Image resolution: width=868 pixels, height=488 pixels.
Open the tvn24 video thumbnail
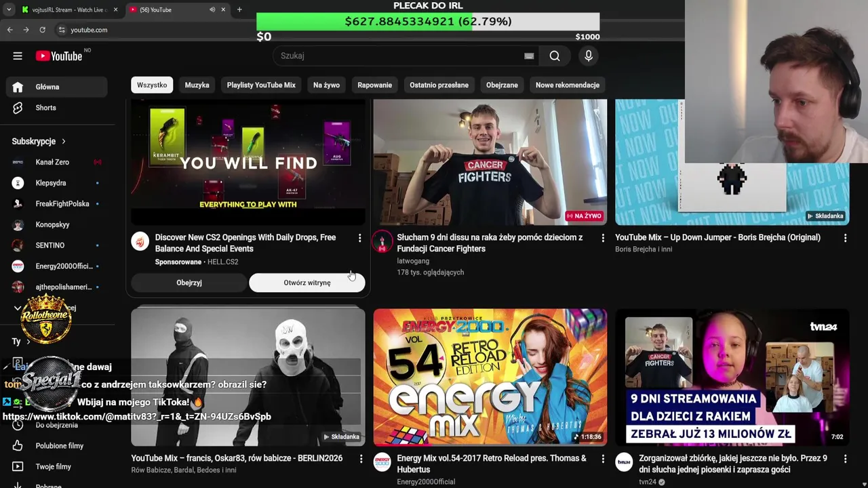pos(732,377)
